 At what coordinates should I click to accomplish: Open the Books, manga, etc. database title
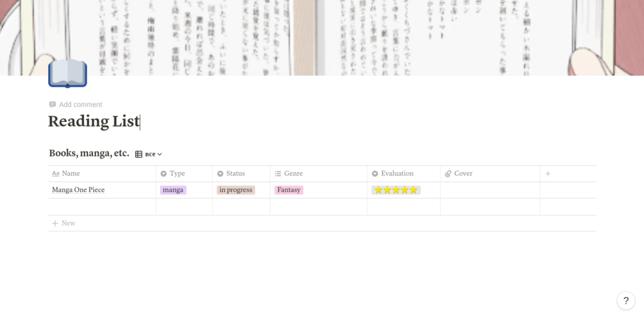89,153
